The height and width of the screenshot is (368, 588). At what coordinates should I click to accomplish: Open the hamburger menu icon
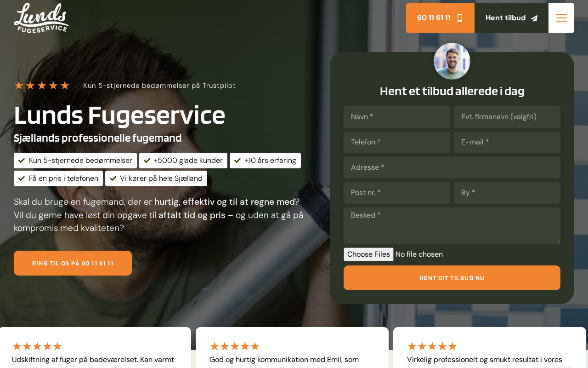click(x=561, y=18)
